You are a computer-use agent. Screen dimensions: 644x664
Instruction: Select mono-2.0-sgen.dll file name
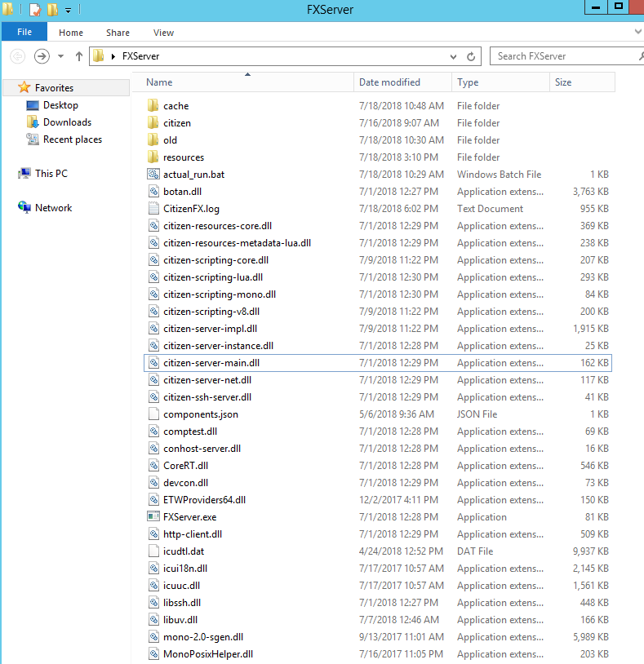click(x=203, y=637)
